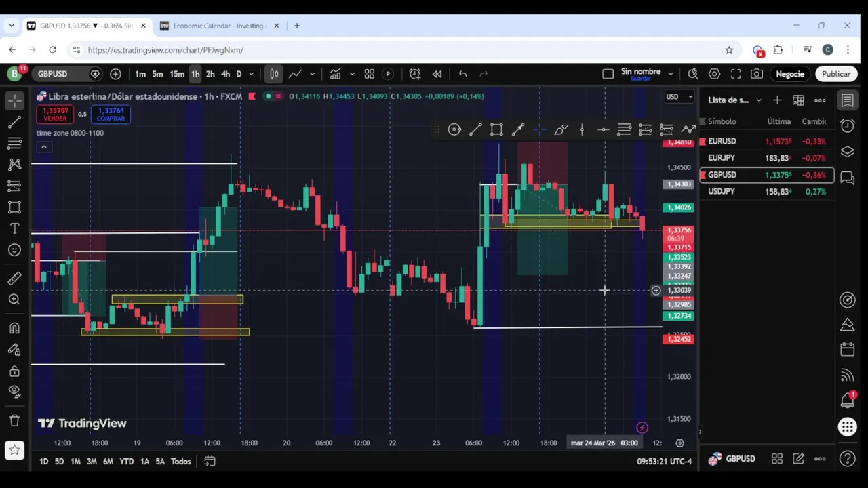Select the YTD date range

coord(126,462)
